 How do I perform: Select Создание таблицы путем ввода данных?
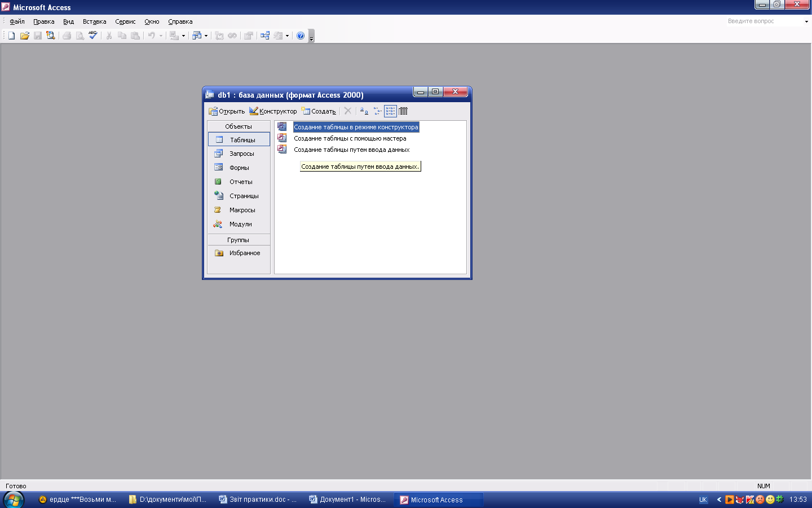point(351,150)
